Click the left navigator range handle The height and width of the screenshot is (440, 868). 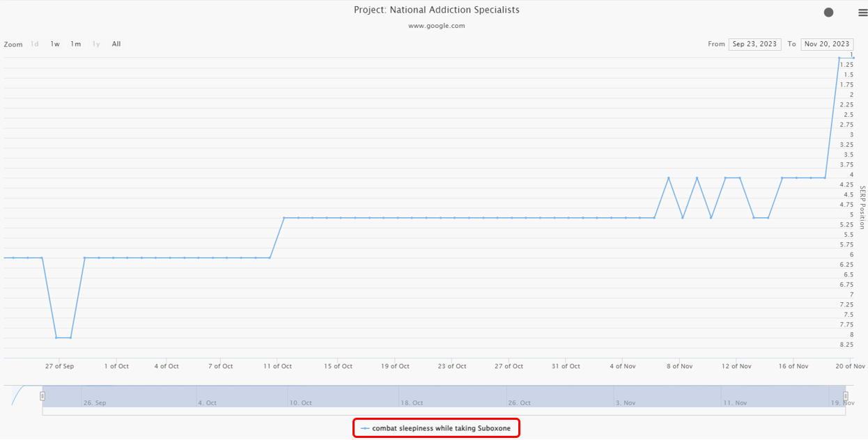42,396
